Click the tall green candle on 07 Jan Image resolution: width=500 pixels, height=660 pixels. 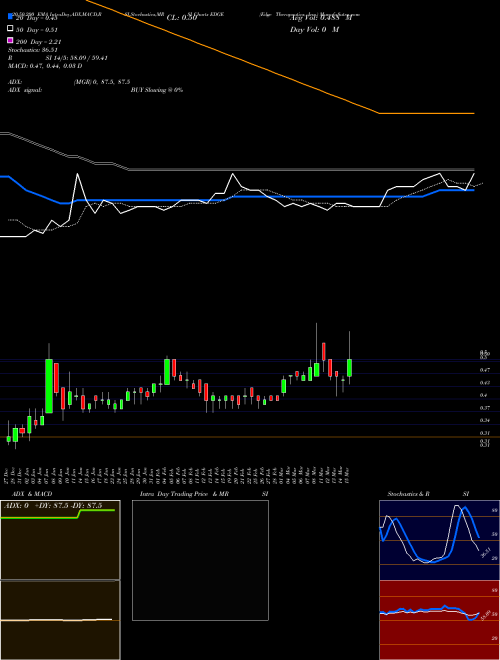[x=49, y=386]
